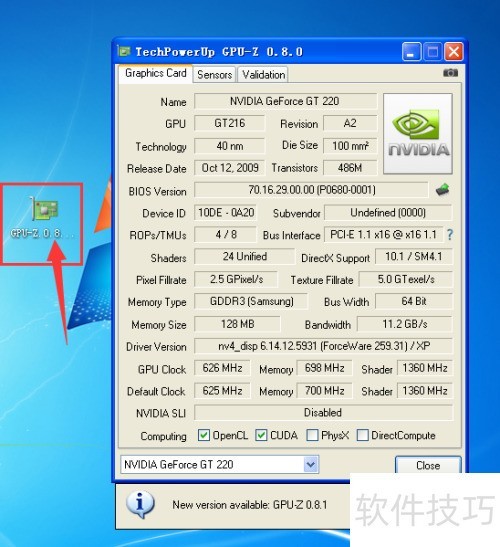Click the Technology field showing 40 nm
The width and height of the screenshot is (500, 547).
229,146
